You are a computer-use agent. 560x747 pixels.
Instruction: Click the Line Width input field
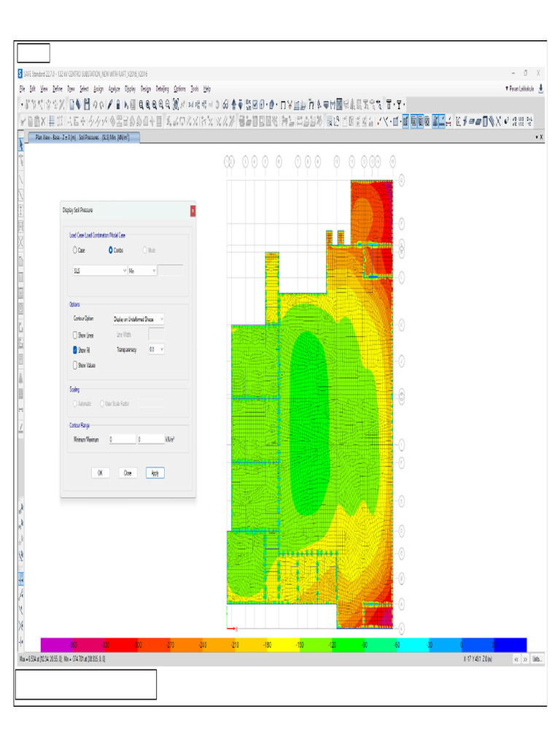tap(156, 333)
